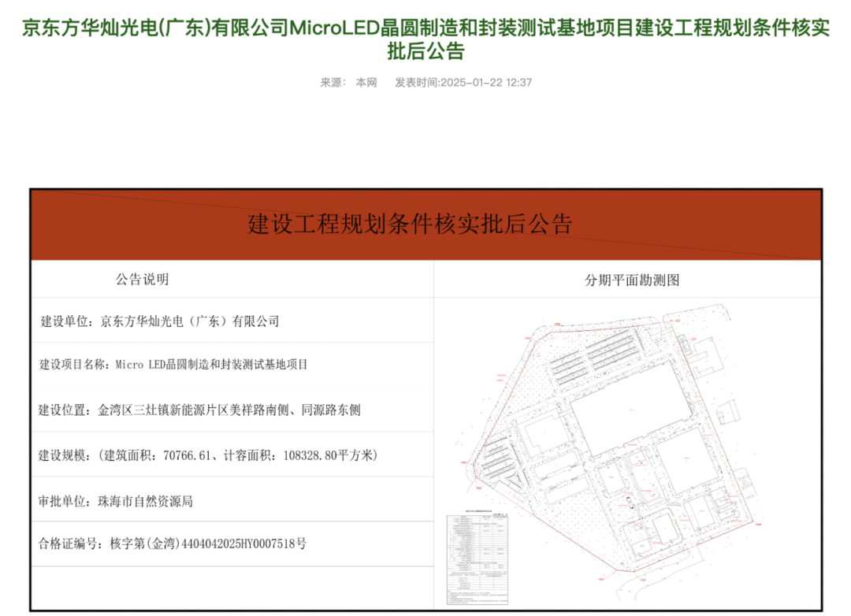Select the row '建设单位: 京东方华灿光电(广东)有限公司'
The width and height of the screenshot is (851, 616).
tap(232, 321)
